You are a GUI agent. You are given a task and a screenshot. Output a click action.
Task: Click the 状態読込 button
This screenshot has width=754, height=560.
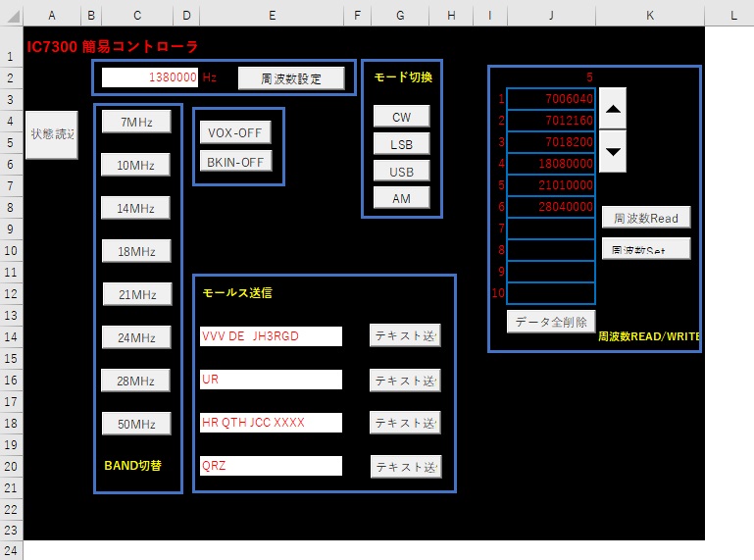(51, 134)
